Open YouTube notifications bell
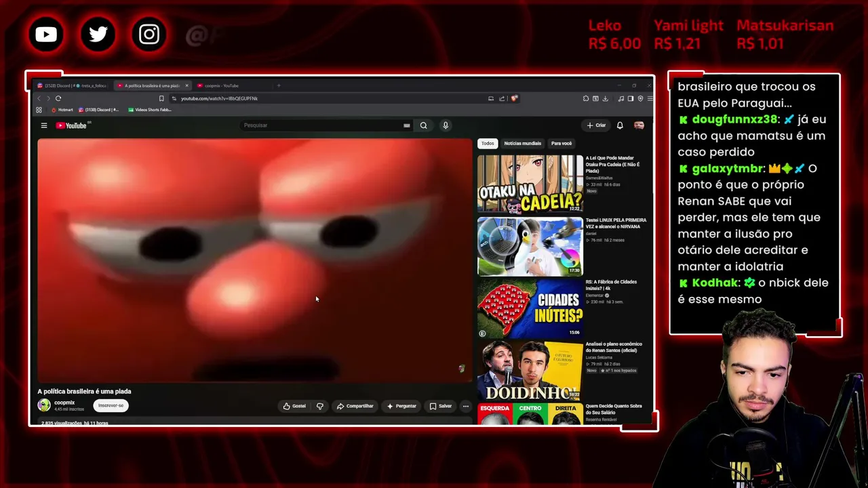The height and width of the screenshot is (488, 868). (x=620, y=125)
